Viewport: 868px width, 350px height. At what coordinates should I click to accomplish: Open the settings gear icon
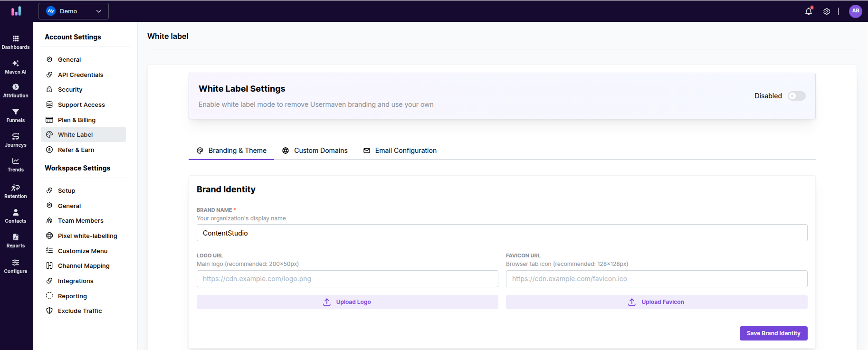[827, 11]
